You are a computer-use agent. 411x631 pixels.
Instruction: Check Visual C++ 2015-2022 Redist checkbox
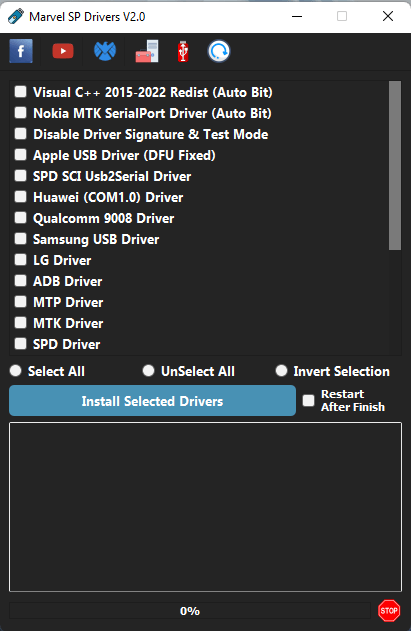(x=21, y=92)
